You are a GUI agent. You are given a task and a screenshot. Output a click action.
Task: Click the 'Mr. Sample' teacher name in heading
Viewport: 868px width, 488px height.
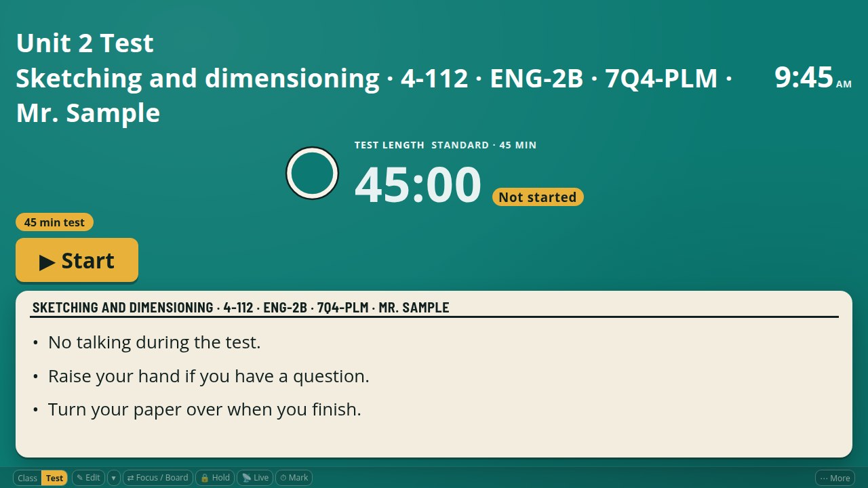pyautogui.click(x=88, y=113)
